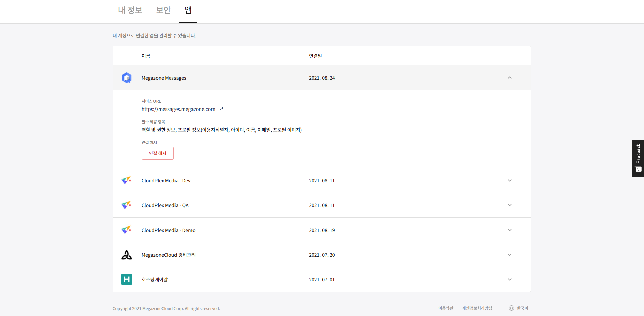Expand the MegazoneCloud 경비관리 row

(509, 255)
